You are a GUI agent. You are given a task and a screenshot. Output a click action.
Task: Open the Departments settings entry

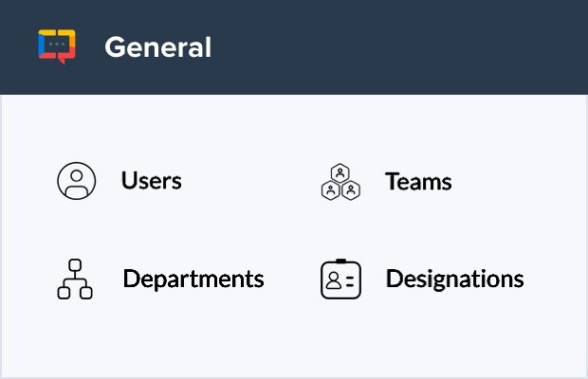pos(193,279)
